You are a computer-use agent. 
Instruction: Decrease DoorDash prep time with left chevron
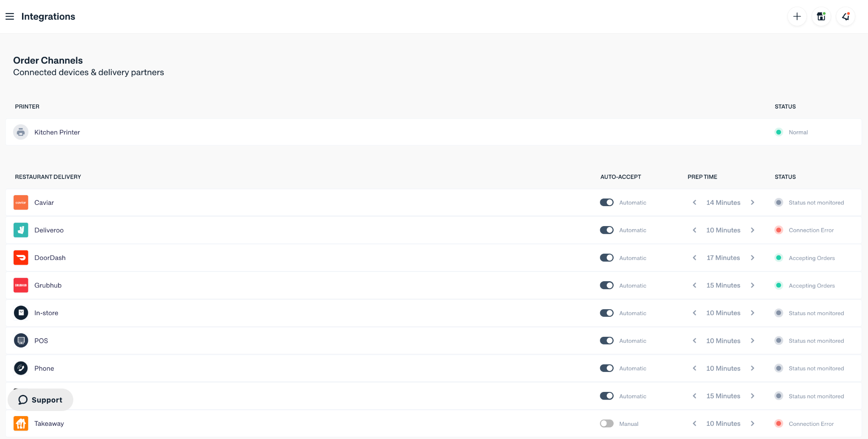coord(694,258)
